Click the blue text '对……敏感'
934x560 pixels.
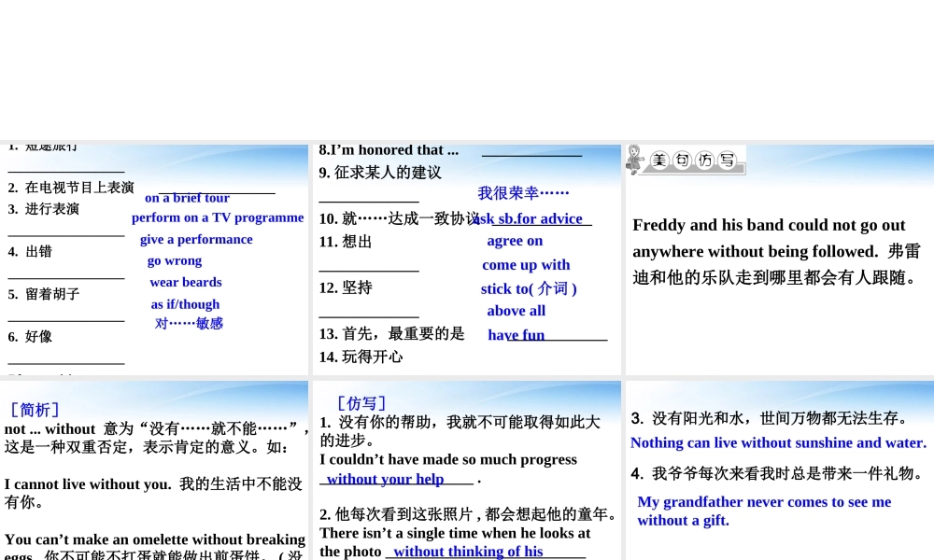click(189, 323)
